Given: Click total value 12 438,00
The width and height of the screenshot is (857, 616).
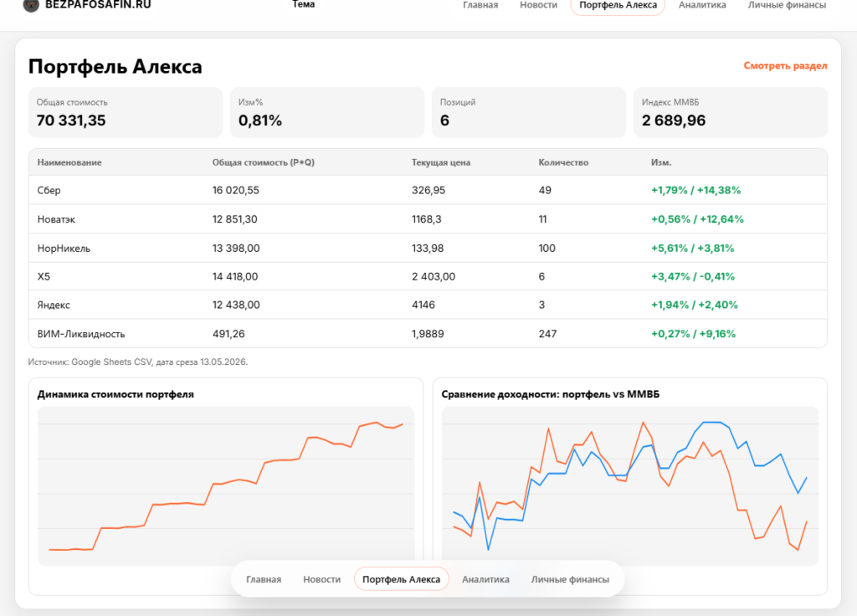Looking at the screenshot, I should 236,305.
